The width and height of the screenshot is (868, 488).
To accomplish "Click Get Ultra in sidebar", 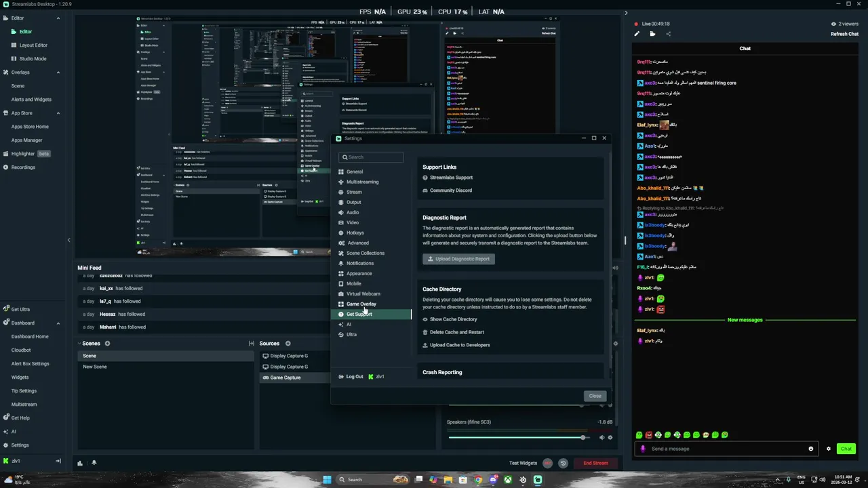I will coord(20,310).
